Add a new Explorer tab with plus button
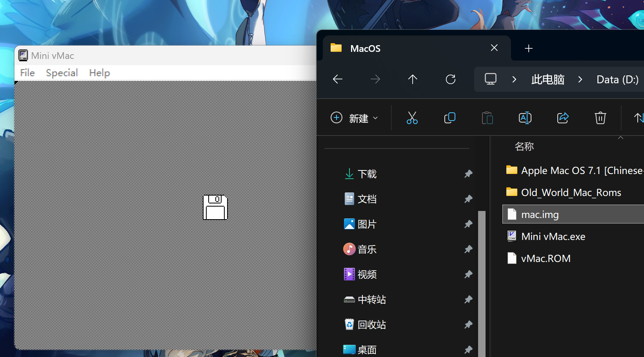This screenshot has height=357, width=644. 528,48
